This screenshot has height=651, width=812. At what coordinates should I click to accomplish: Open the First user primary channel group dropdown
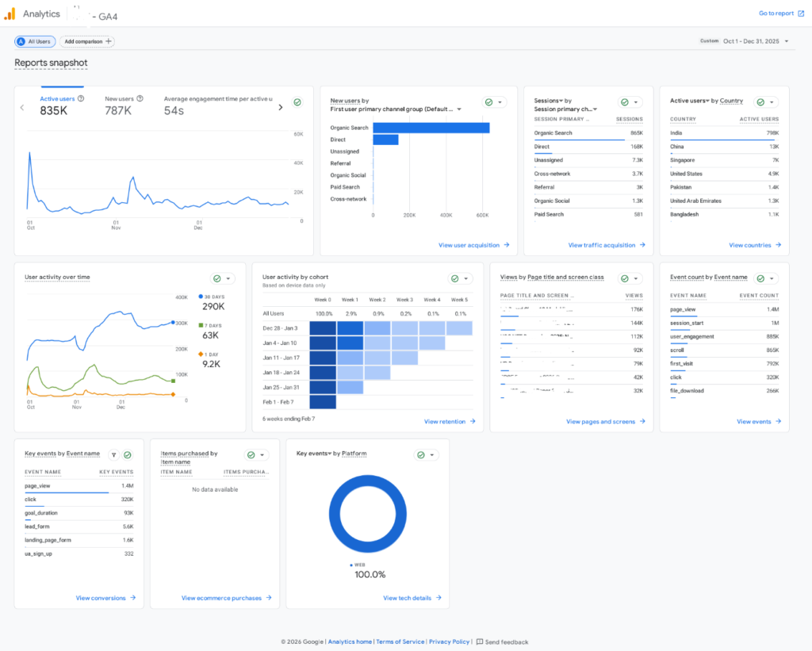[458, 109]
